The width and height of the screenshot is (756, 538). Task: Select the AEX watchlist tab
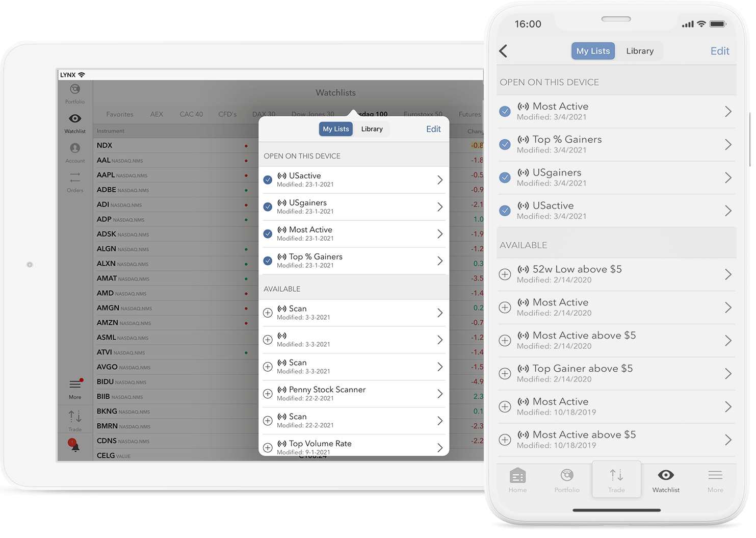pyautogui.click(x=157, y=114)
